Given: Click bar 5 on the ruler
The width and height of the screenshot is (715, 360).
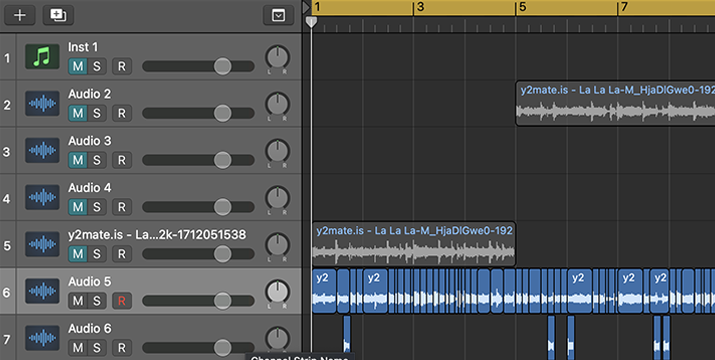Looking at the screenshot, I should 522,7.
